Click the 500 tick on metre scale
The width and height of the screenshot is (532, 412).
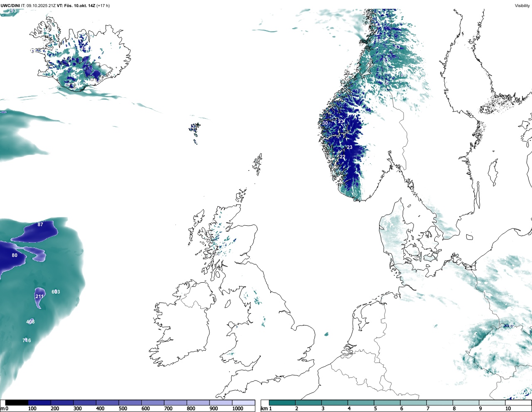(x=123, y=409)
